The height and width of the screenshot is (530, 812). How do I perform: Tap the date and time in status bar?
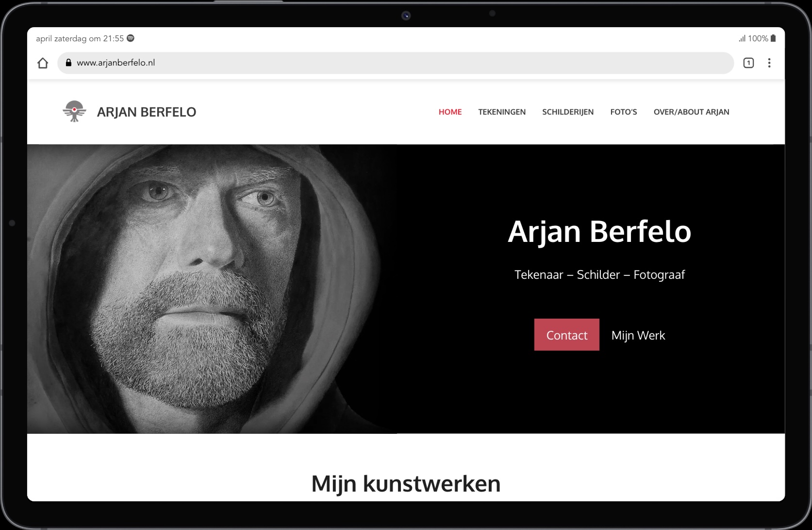point(80,38)
